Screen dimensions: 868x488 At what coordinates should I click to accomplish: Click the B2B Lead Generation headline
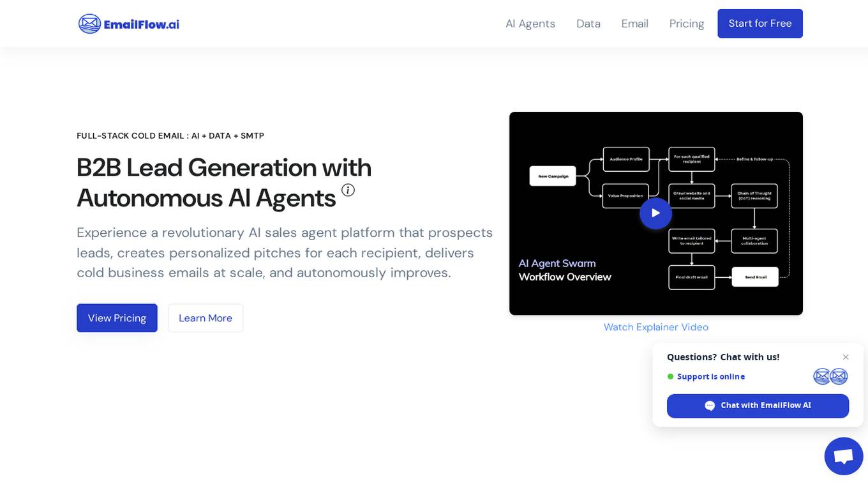(224, 183)
